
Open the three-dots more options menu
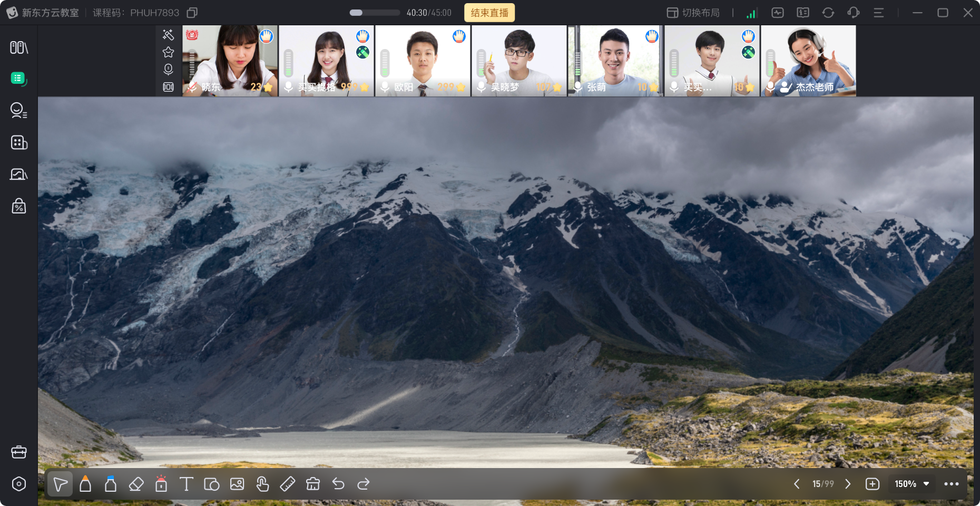pyautogui.click(x=952, y=484)
